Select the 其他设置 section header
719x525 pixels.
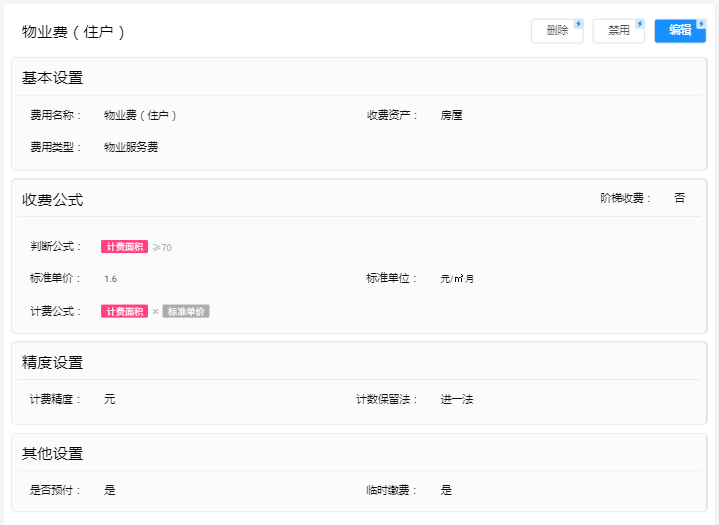point(52,453)
